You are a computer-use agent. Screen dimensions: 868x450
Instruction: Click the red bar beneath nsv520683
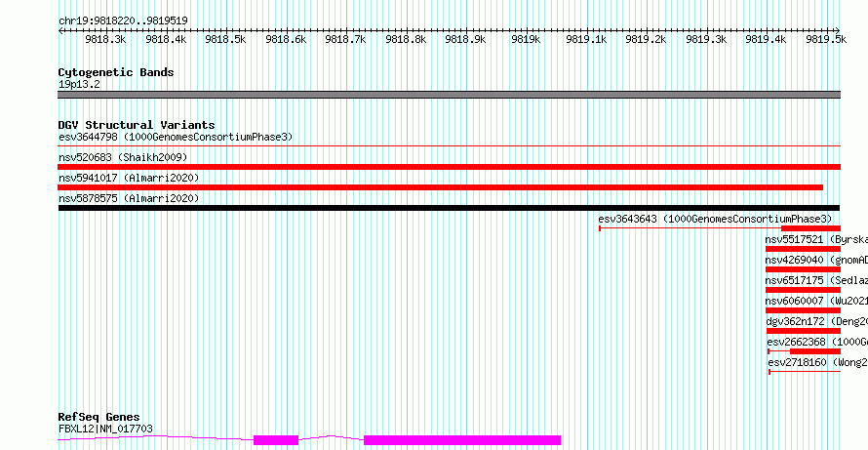point(450,167)
